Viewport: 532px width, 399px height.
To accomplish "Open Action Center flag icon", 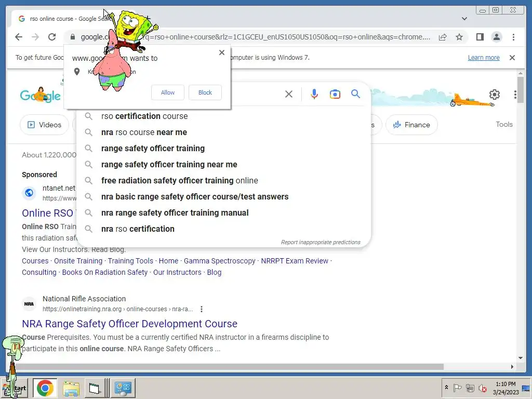I will pyautogui.click(x=457, y=388).
